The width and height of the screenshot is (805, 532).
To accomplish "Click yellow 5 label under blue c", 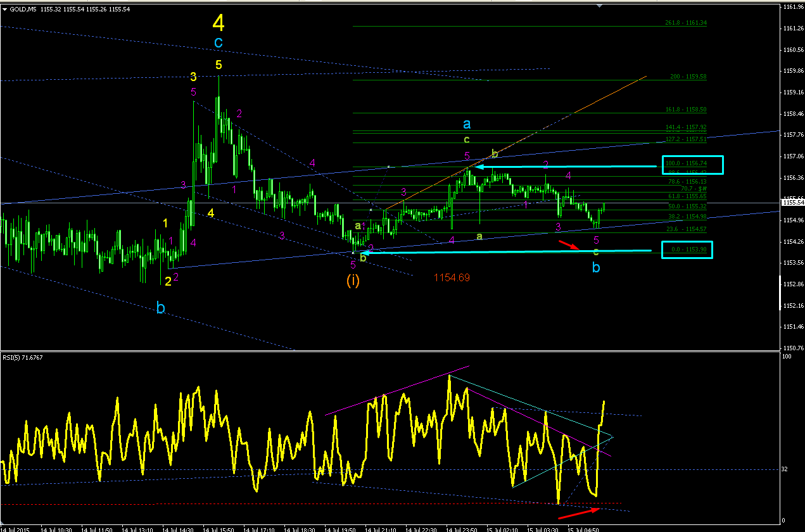I will pyautogui.click(x=219, y=65).
